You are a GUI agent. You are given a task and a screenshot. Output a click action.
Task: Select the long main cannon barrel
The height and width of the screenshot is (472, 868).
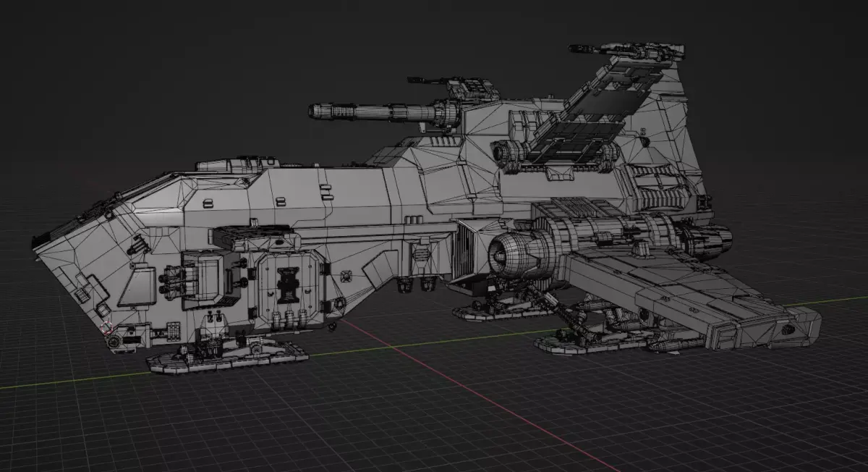pos(383,112)
